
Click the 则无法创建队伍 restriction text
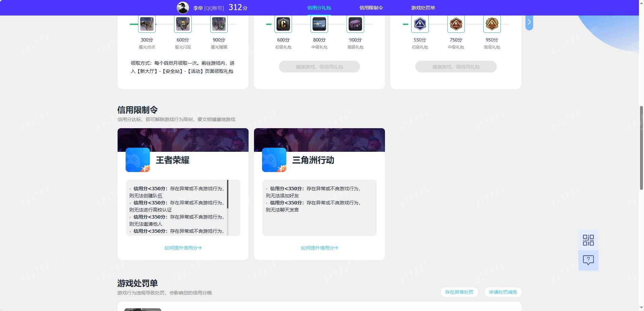click(x=146, y=196)
